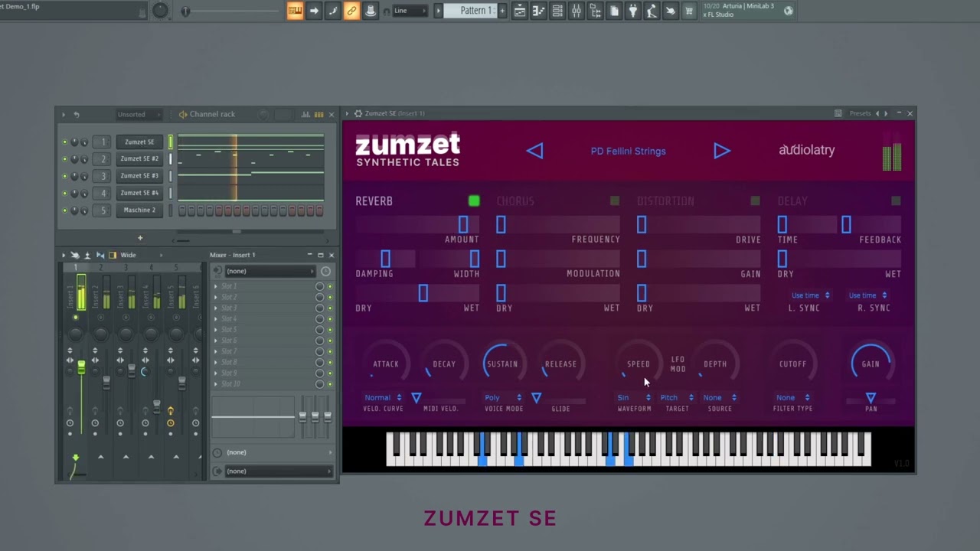
Task: Open the Line snap selector in toolbar
Action: click(410, 11)
